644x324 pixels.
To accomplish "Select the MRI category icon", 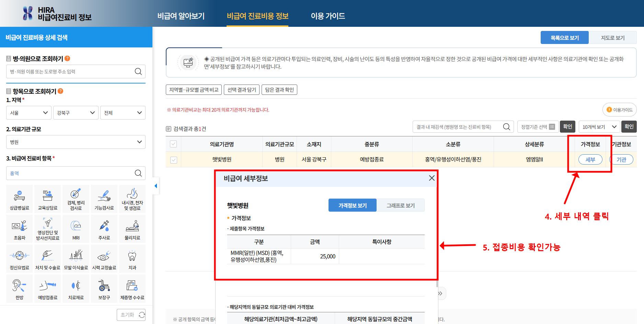I will tap(76, 228).
